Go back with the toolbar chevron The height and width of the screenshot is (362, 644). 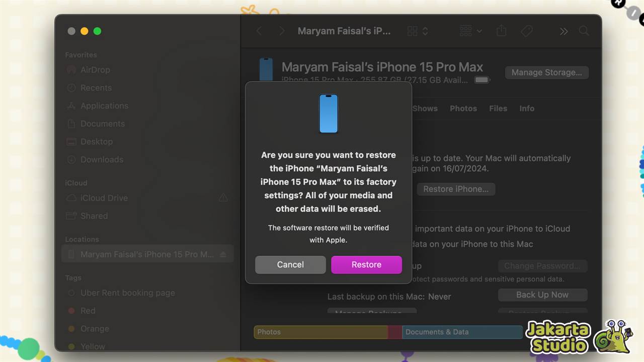[x=259, y=31]
